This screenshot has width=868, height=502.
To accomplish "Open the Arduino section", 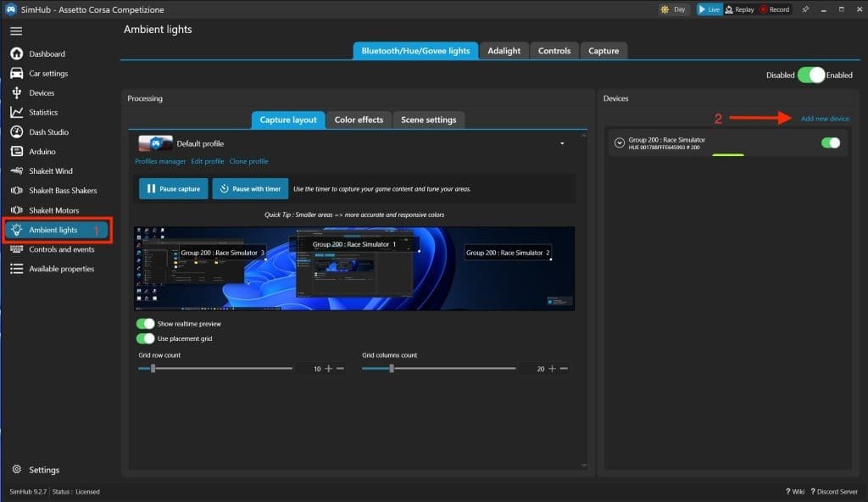I will (x=42, y=152).
